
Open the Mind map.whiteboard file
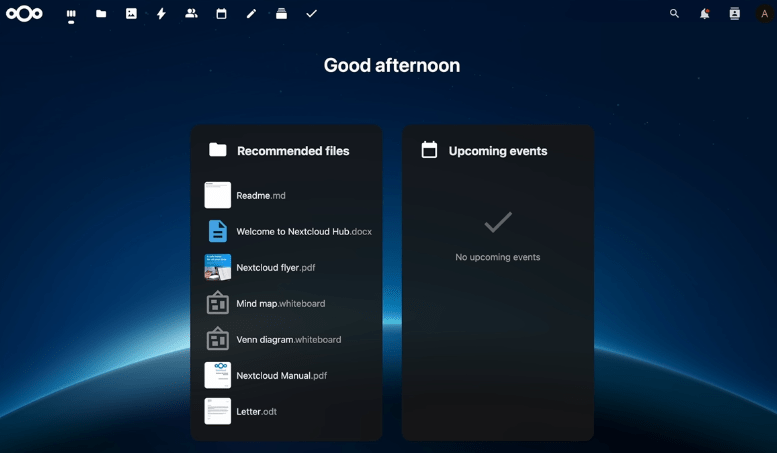(280, 304)
